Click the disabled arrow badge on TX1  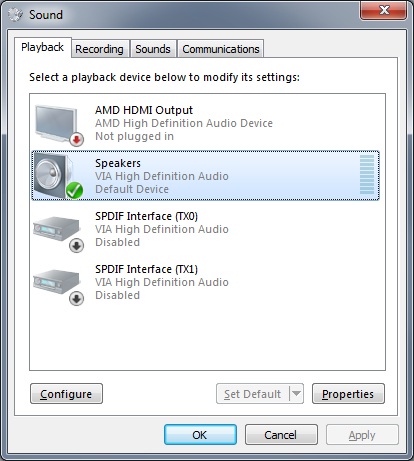pyautogui.click(x=76, y=299)
